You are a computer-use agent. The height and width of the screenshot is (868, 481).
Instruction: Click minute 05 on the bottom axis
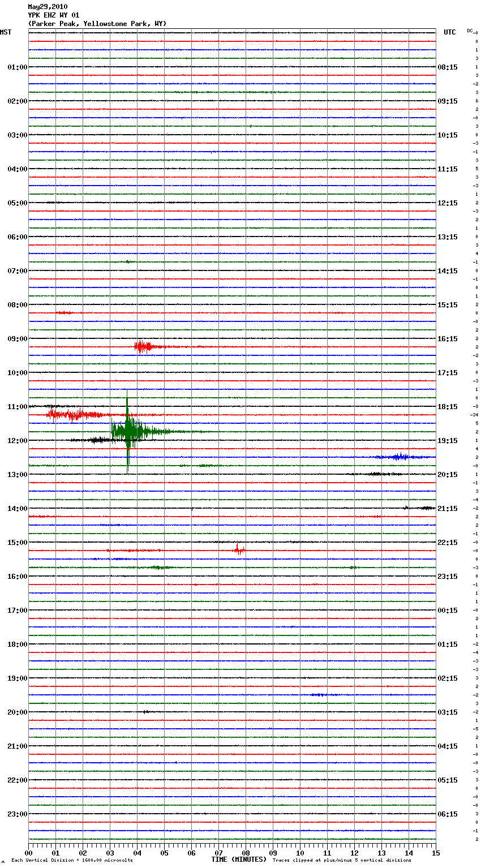[164, 853]
